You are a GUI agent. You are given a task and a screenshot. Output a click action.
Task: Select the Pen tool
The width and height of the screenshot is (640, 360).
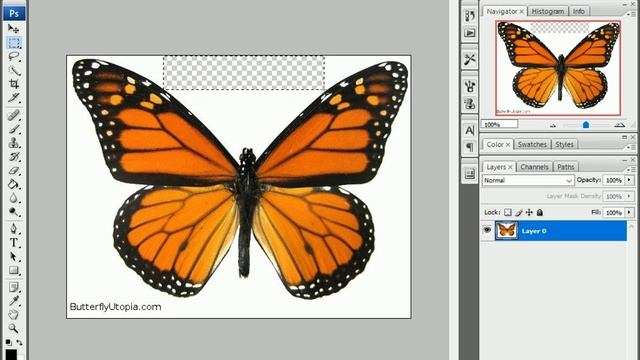click(x=13, y=229)
